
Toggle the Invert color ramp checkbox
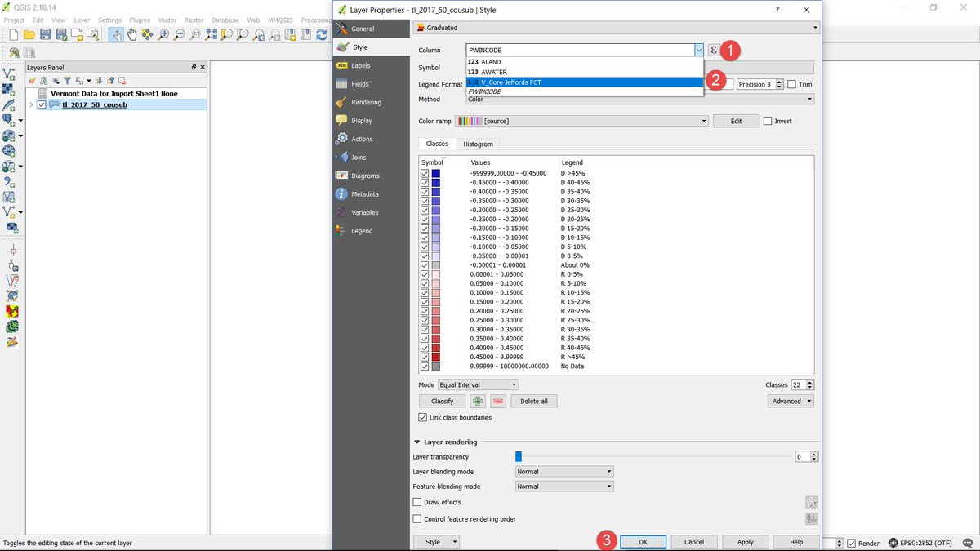768,121
